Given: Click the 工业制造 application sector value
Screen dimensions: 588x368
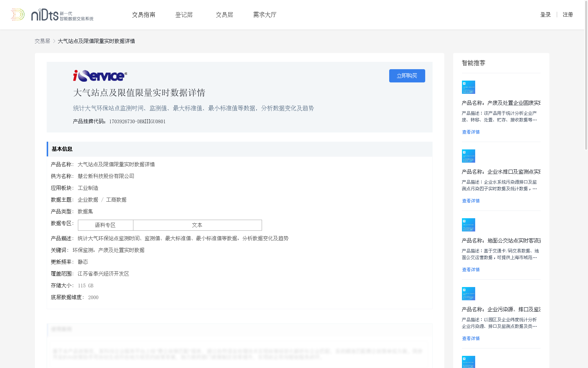Looking at the screenshot, I should 88,188.
